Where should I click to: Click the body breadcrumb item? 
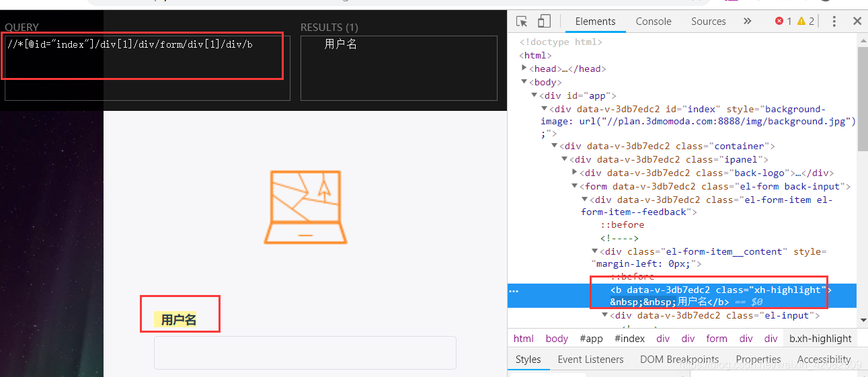pyautogui.click(x=557, y=339)
